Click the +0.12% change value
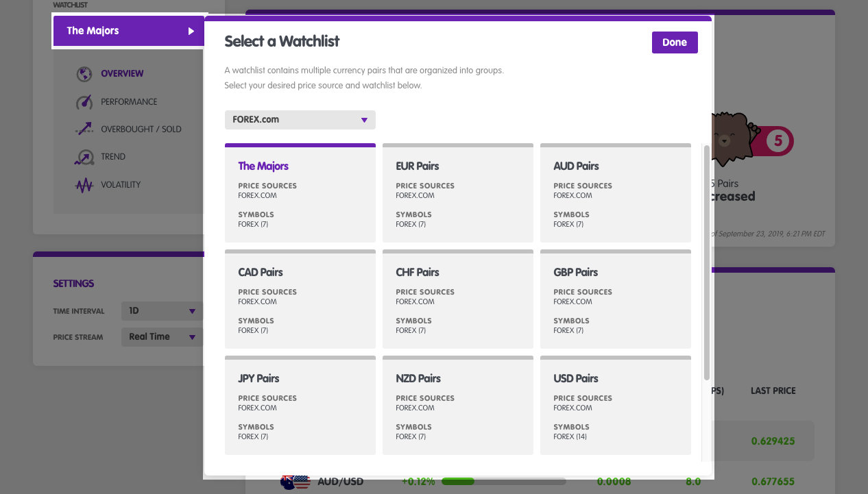Screen dimensions: 868x494 click(x=418, y=482)
